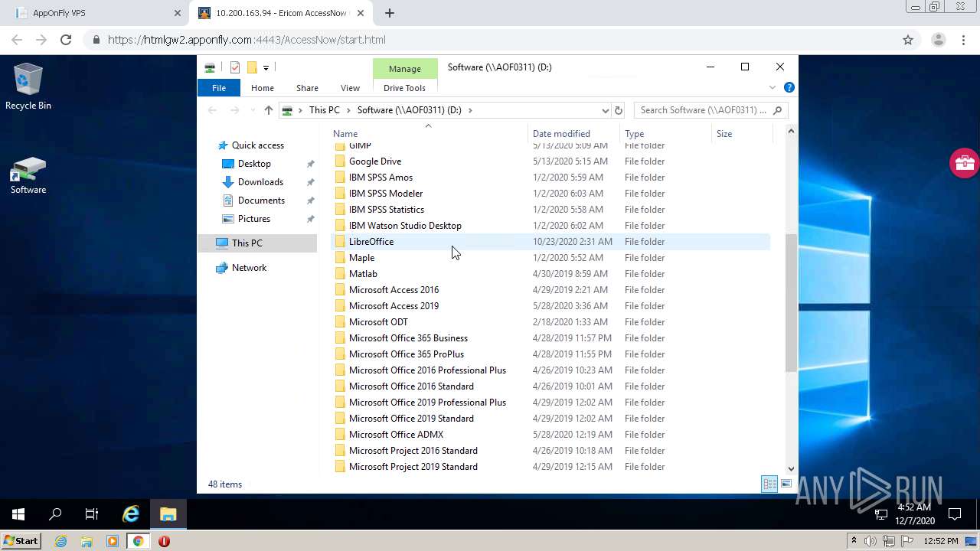Open the recent locations dropdown arrow

(x=253, y=110)
